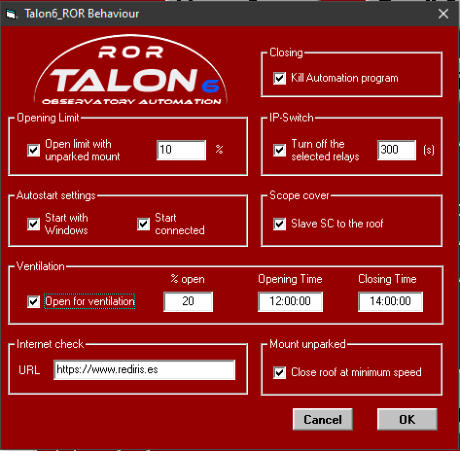
Task: Click the "% open" label
Action: pyautogui.click(x=187, y=279)
